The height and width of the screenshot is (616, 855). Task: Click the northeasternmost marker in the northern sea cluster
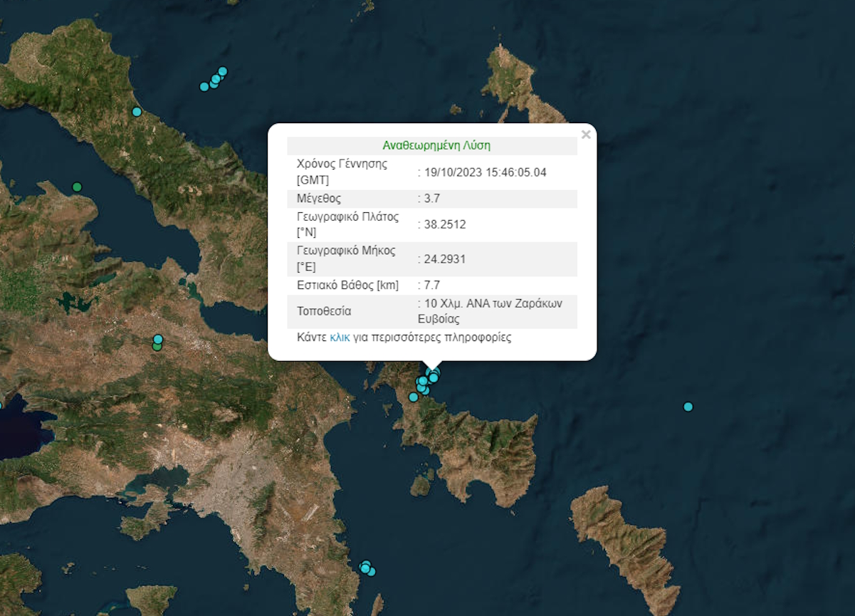pos(222,71)
